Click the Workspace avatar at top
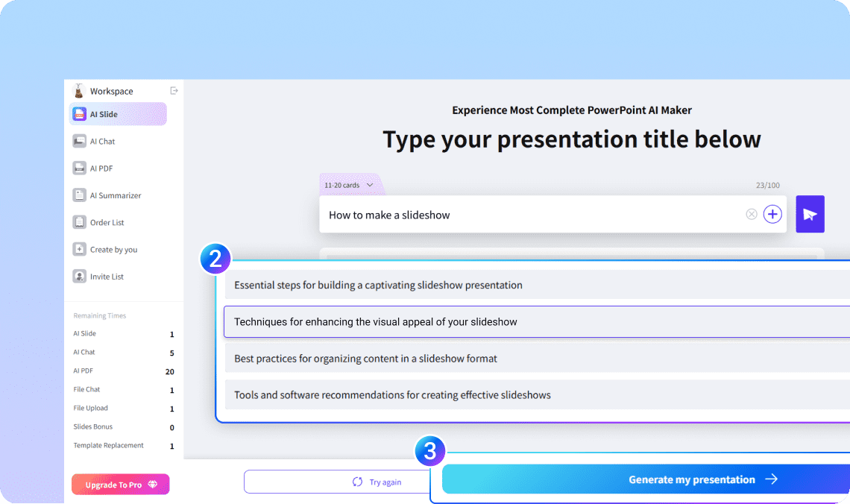The height and width of the screenshot is (504, 850). tap(79, 91)
